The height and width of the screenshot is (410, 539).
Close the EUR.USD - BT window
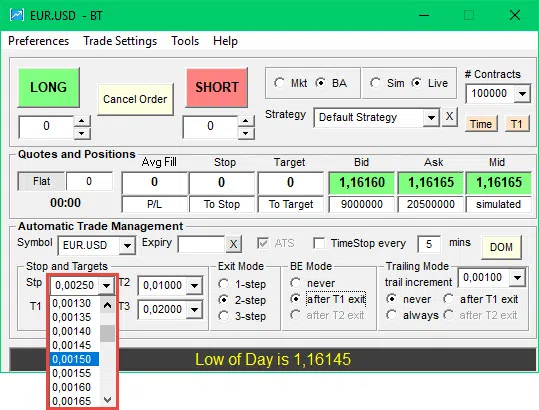coord(515,15)
